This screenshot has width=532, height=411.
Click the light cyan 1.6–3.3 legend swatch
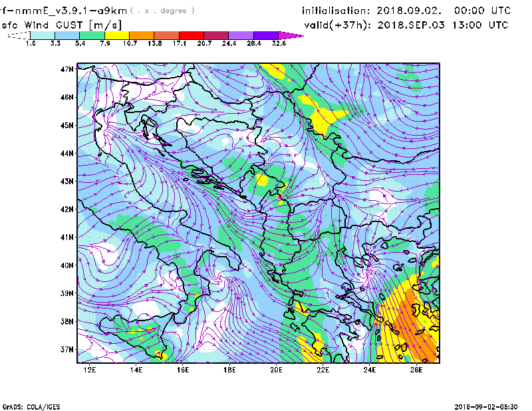click(x=43, y=35)
